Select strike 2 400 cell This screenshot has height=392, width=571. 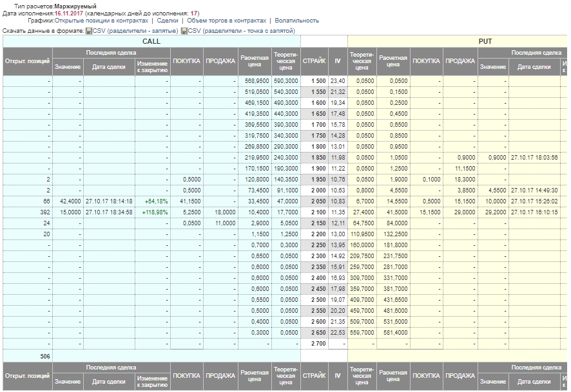pos(315,278)
